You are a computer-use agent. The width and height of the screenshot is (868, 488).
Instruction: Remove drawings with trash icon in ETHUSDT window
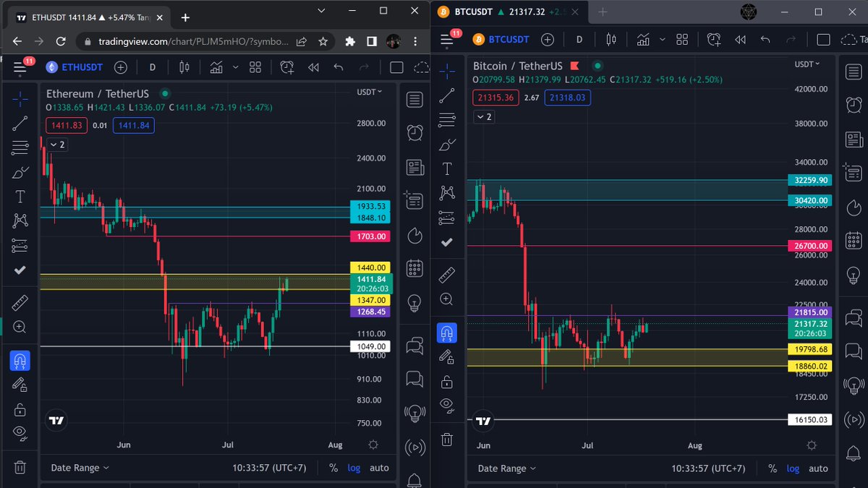point(20,467)
